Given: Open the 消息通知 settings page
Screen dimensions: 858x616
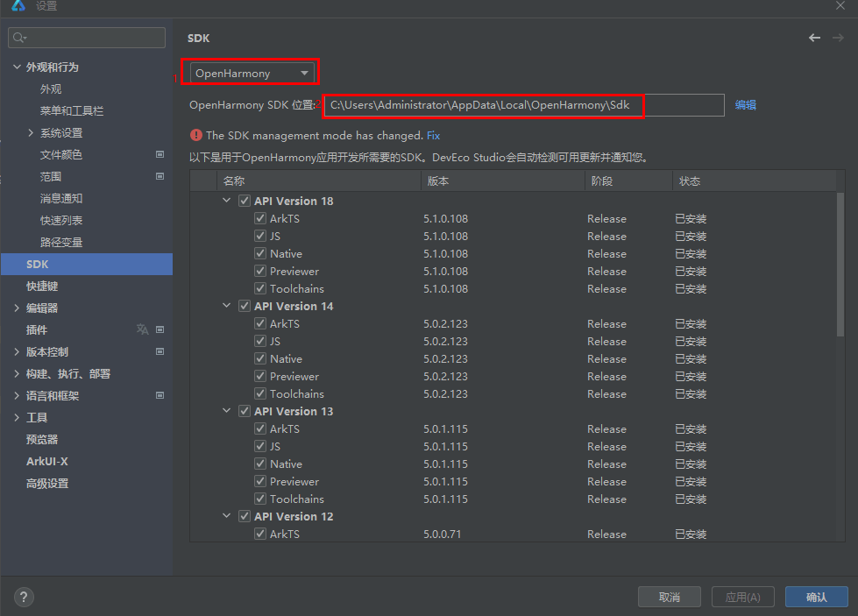Looking at the screenshot, I should tap(61, 198).
